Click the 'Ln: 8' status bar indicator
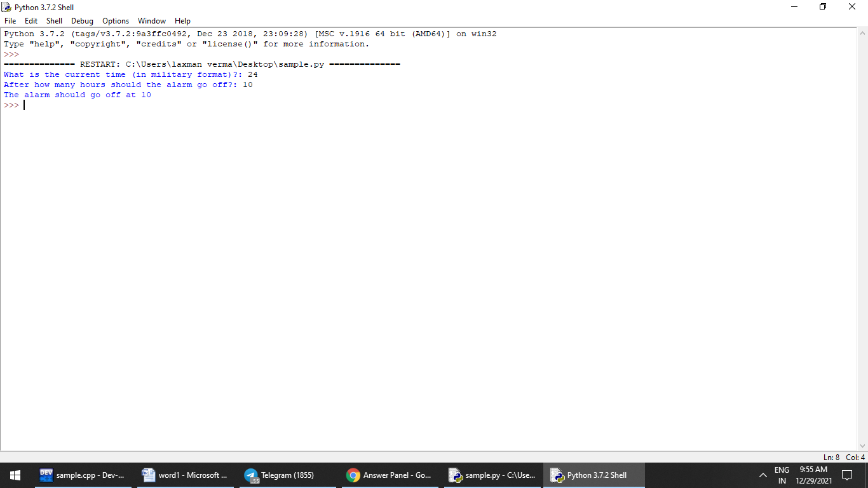 pyautogui.click(x=831, y=457)
